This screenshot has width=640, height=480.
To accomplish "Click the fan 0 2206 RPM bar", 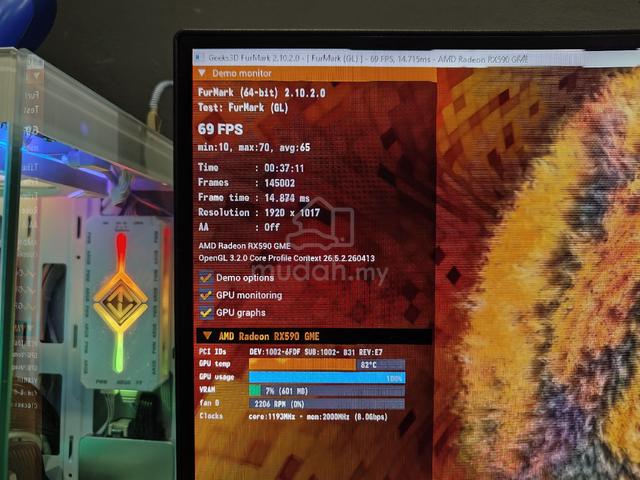I will coord(327,404).
